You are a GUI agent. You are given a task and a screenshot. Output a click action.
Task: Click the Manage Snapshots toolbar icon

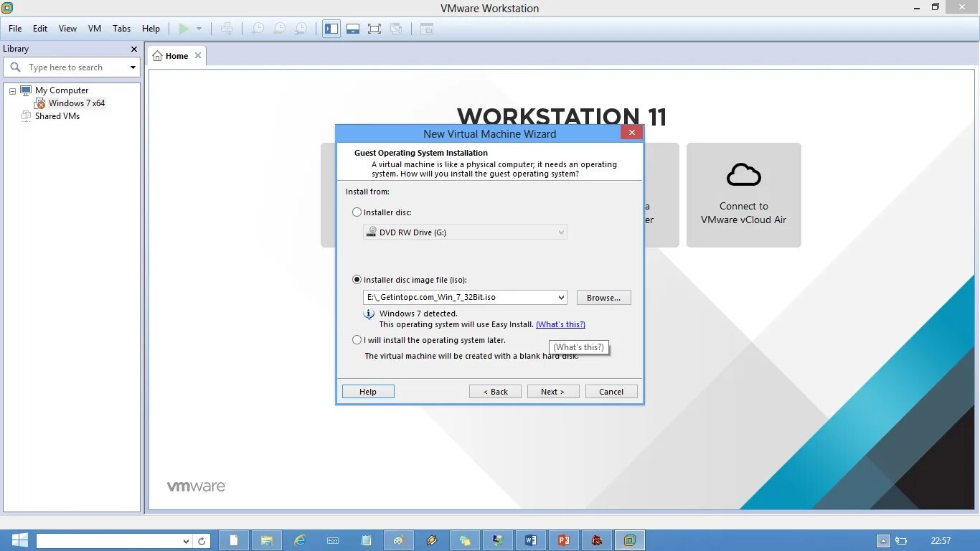click(301, 29)
